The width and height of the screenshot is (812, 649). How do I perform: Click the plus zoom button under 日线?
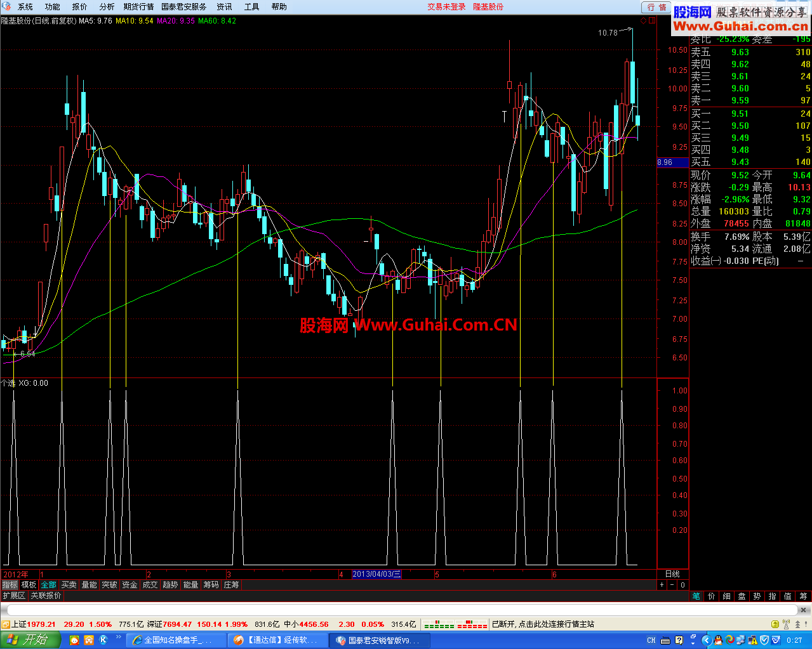point(662,584)
